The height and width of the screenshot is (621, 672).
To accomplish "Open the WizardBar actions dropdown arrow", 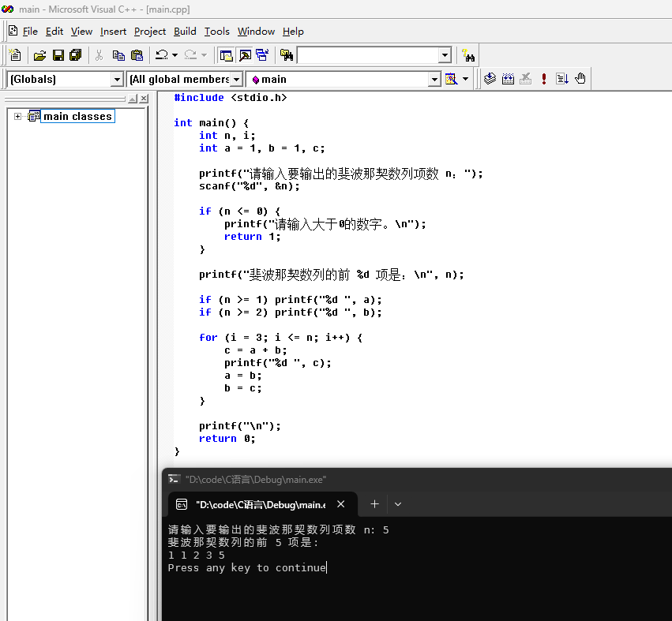I will [x=465, y=79].
